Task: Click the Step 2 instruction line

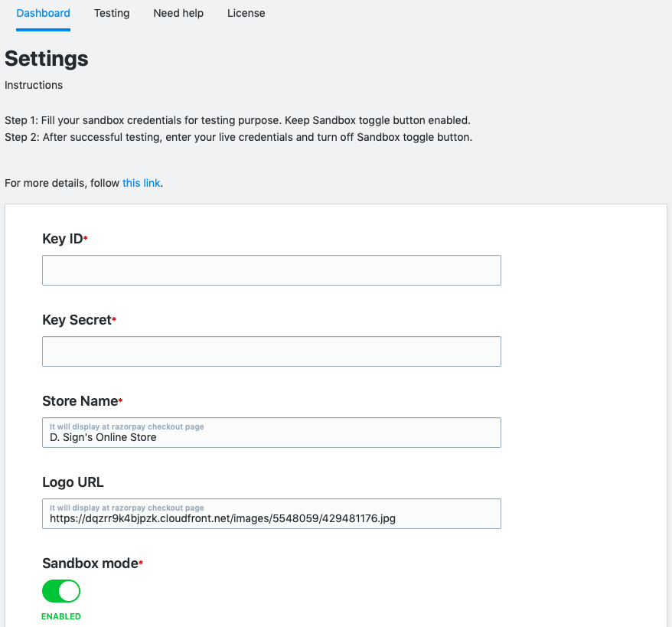Action: click(238, 138)
